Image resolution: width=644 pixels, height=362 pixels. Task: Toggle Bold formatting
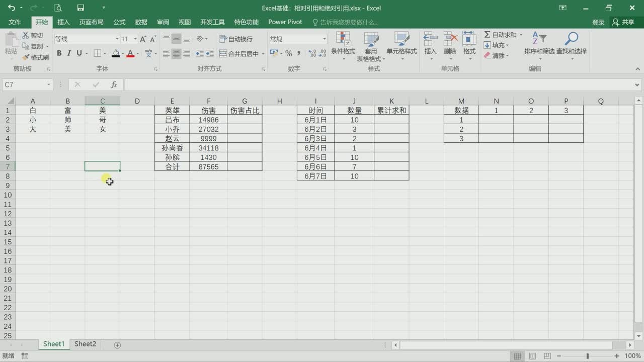[x=59, y=53]
